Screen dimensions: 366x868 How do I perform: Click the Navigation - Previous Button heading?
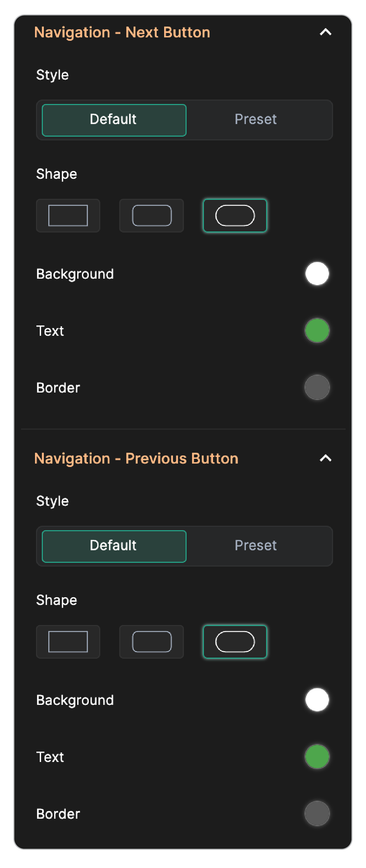click(136, 459)
